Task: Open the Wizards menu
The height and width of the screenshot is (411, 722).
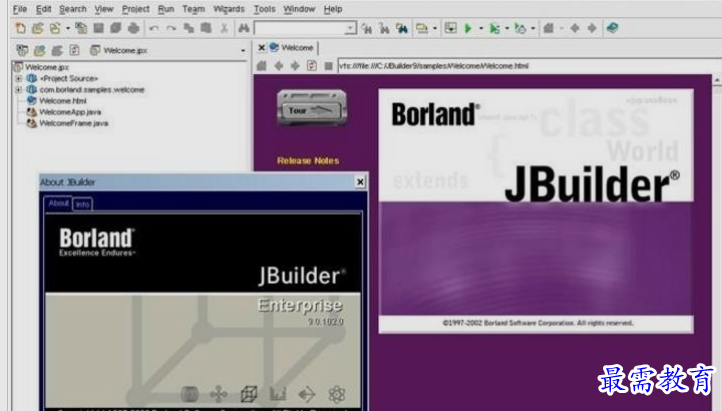Action: tap(229, 9)
